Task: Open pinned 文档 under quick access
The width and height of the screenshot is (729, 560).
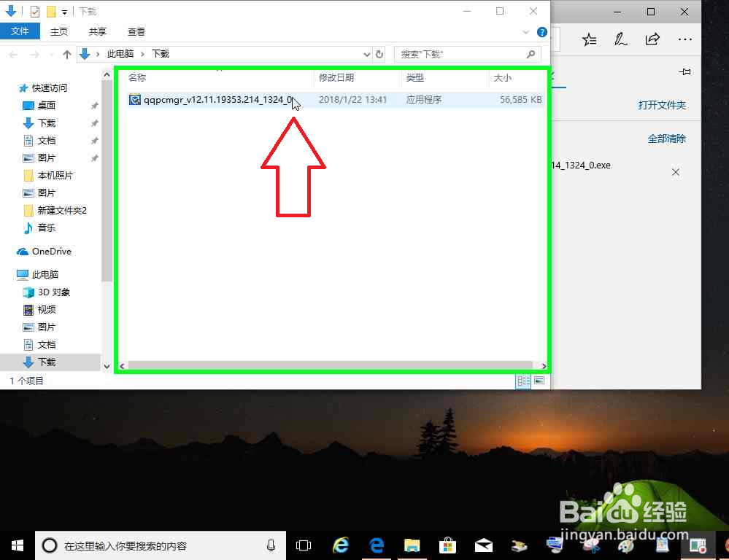Action: click(x=46, y=140)
